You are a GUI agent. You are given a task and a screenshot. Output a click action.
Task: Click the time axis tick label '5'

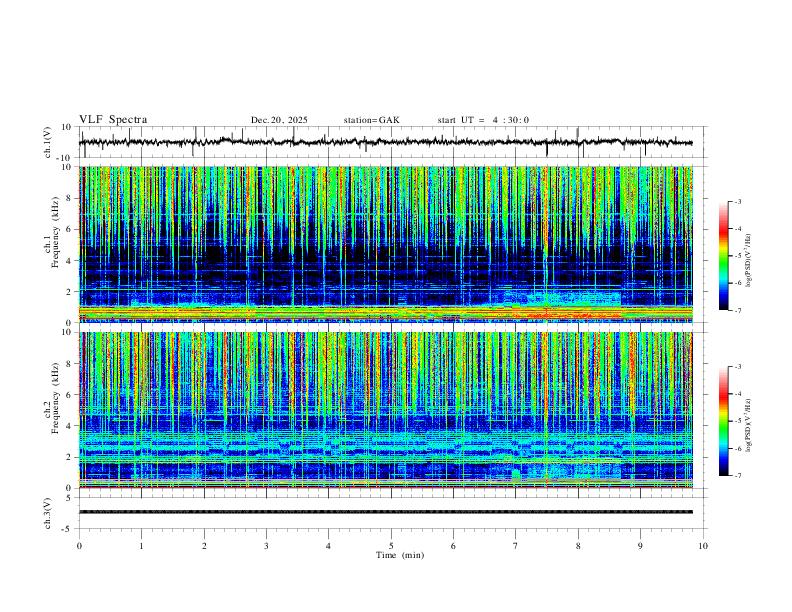coord(391,546)
